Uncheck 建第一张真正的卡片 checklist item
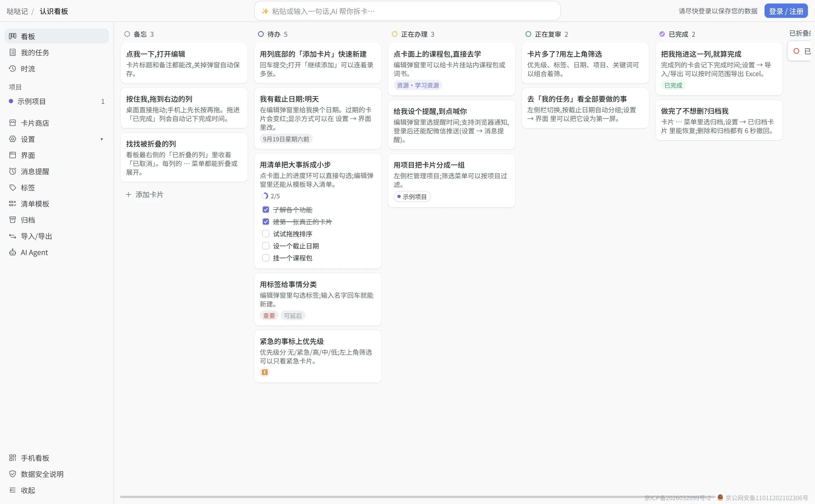The image size is (815, 504). [266, 221]
